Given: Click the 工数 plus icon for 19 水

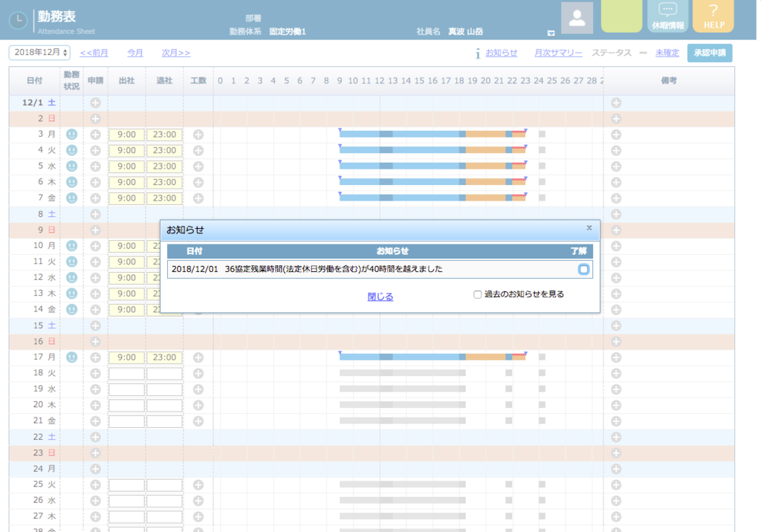Looking at the screenshot, I should click(198, 389).
